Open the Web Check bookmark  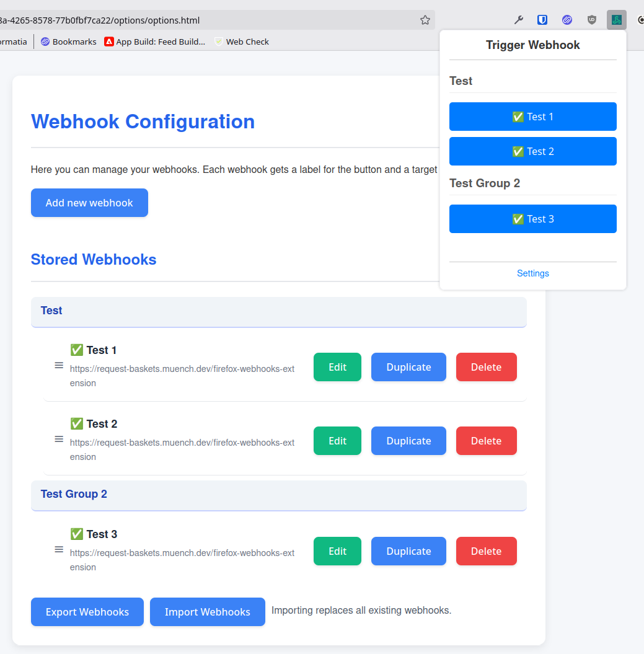coord(242,42)
